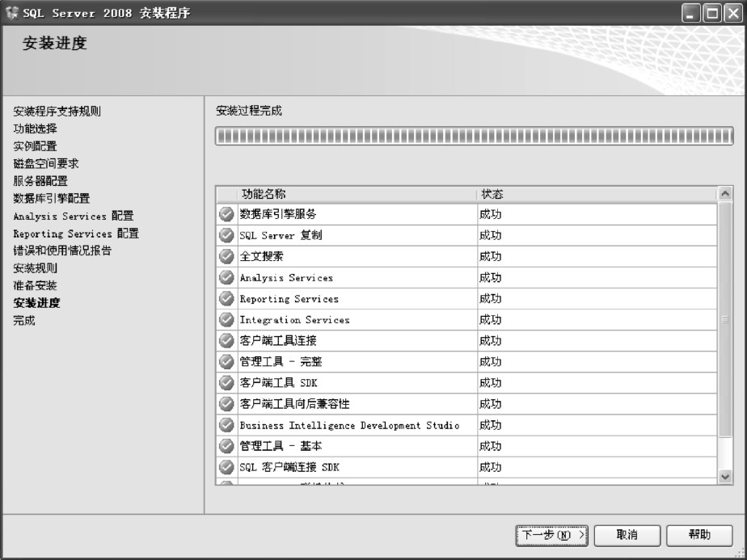747x560 pixels.
Task: Click the SQL Server 复制 feature name
Action: click(281, 235)
